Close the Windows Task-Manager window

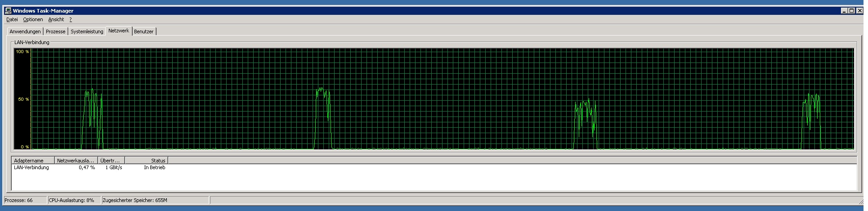pyautogui.click(x=859, y=11)
